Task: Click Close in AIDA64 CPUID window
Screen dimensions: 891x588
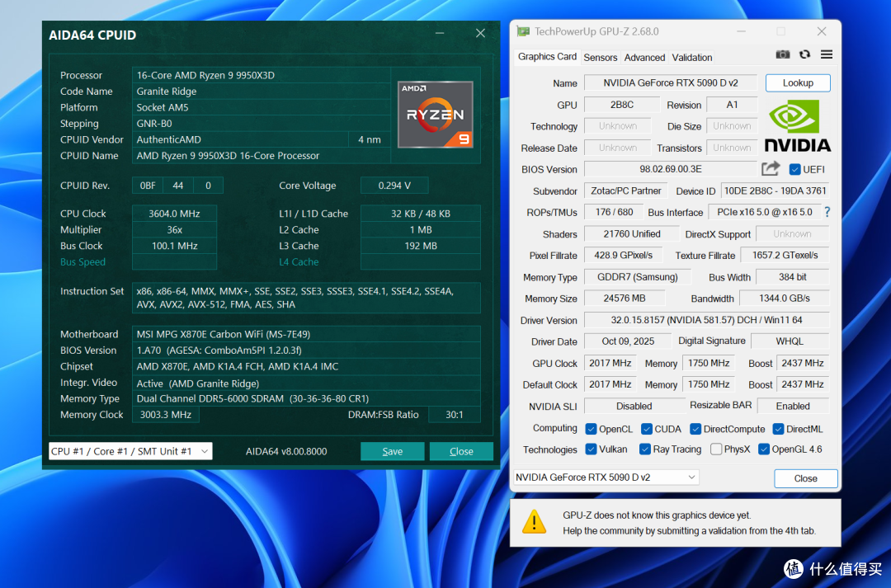Action: tap(461, 451)
